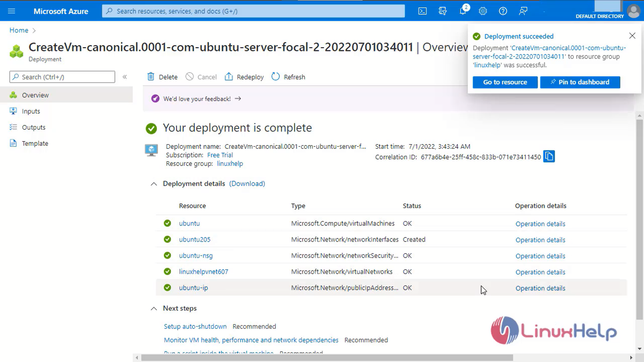Click the Inputs icon in sidebar
Viewport: 644px width, 362px height.
13,111
